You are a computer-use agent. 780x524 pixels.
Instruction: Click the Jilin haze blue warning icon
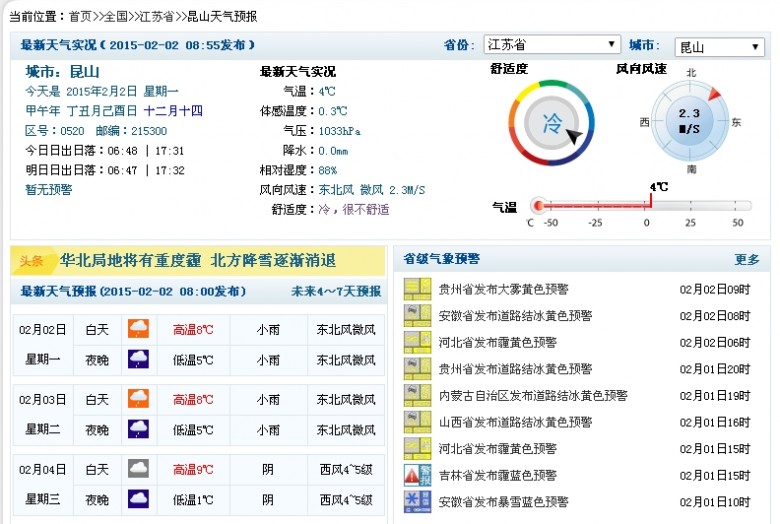[x=416, y=475]
